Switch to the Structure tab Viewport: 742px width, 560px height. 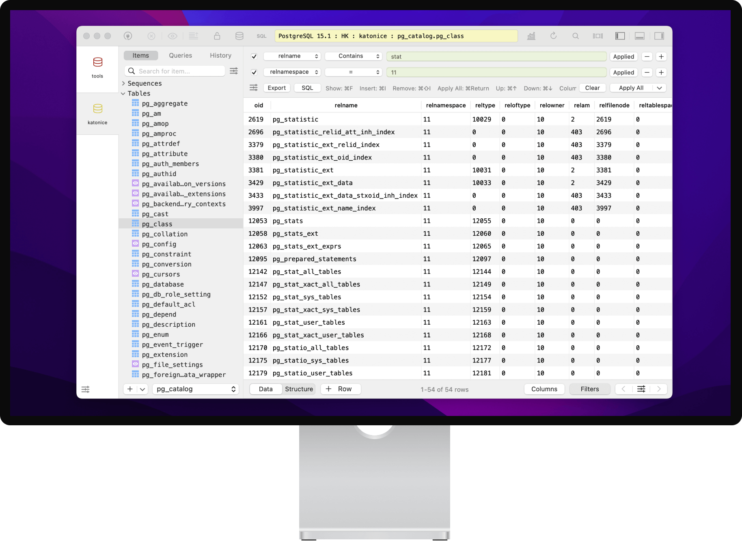[299, 389]
